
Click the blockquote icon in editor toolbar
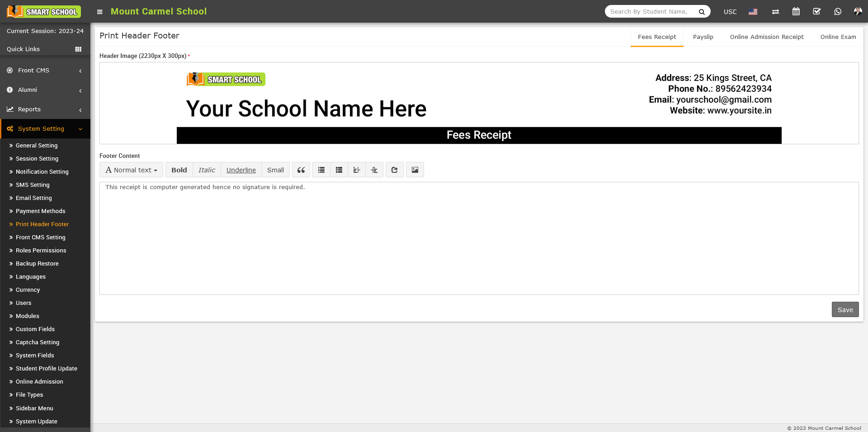pyautogui.click(x=301, y=170)
